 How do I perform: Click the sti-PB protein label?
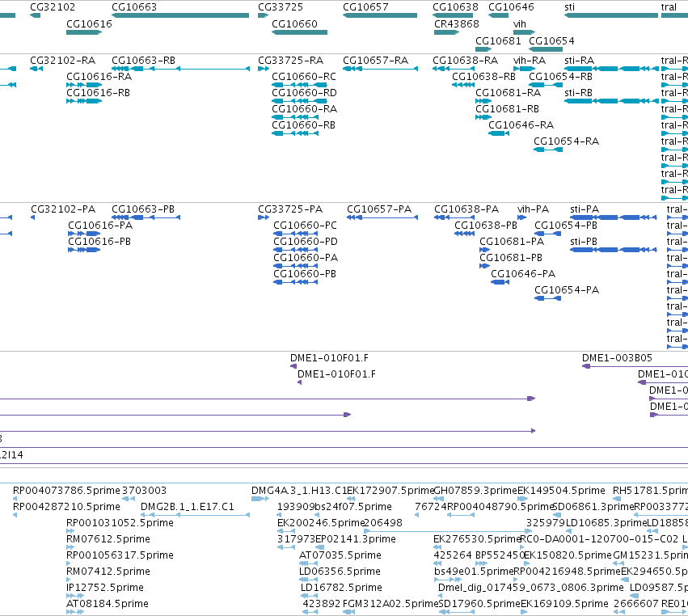coord(584,242)
